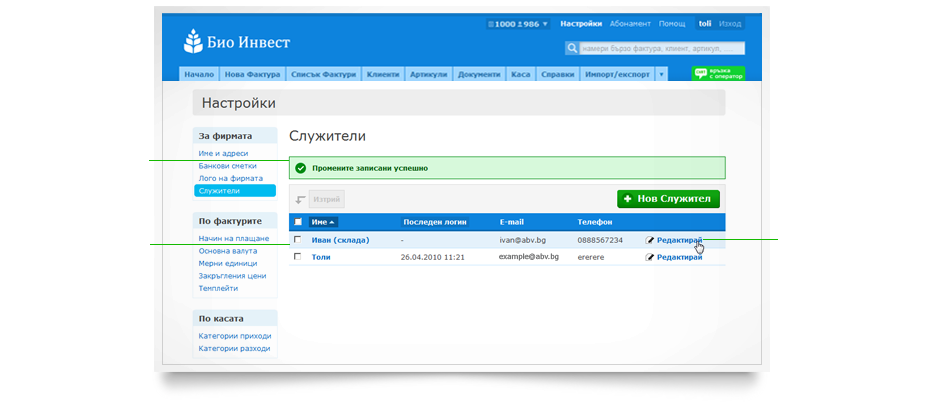Click the Нов Служител button
The height and width of the screenshot is (410, 940).
point(668,199)
